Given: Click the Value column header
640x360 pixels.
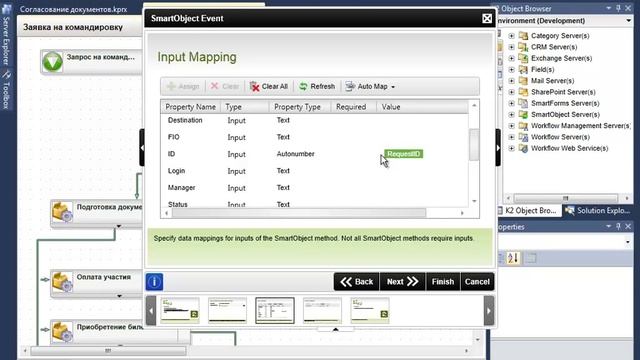Looking at the screenshot, I should pos(422,107).
